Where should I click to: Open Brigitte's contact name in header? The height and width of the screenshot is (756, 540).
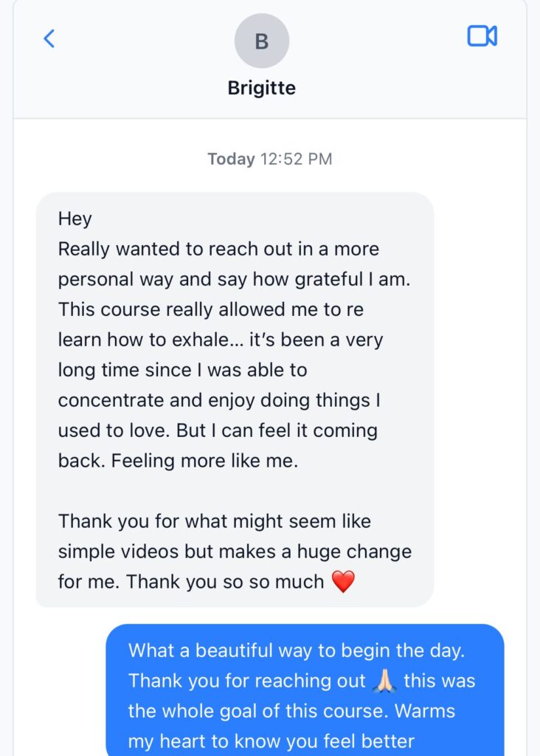(x=261, y=88)
